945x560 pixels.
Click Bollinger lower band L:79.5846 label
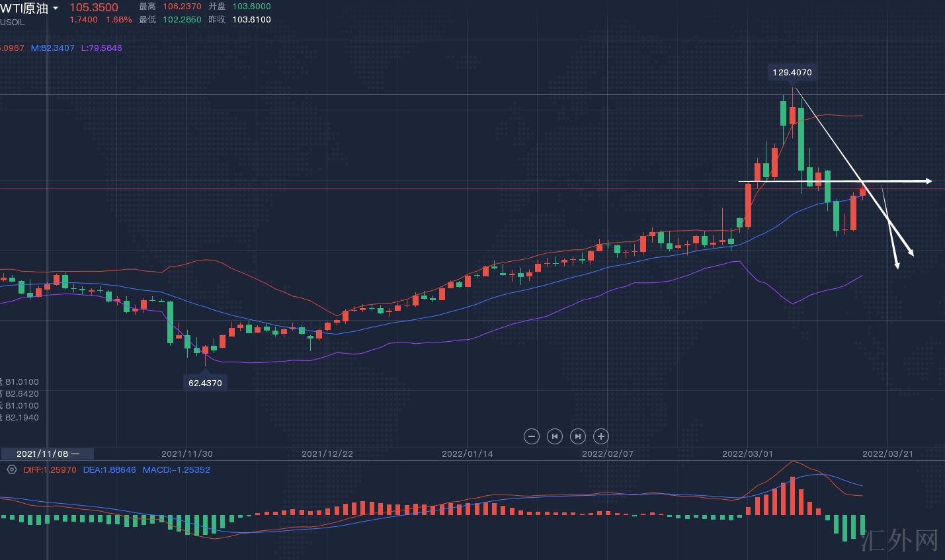click(101, 48)
